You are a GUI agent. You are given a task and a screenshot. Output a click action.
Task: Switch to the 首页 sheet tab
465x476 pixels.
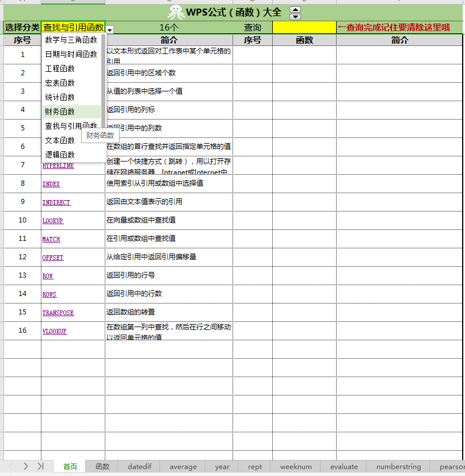70,467
